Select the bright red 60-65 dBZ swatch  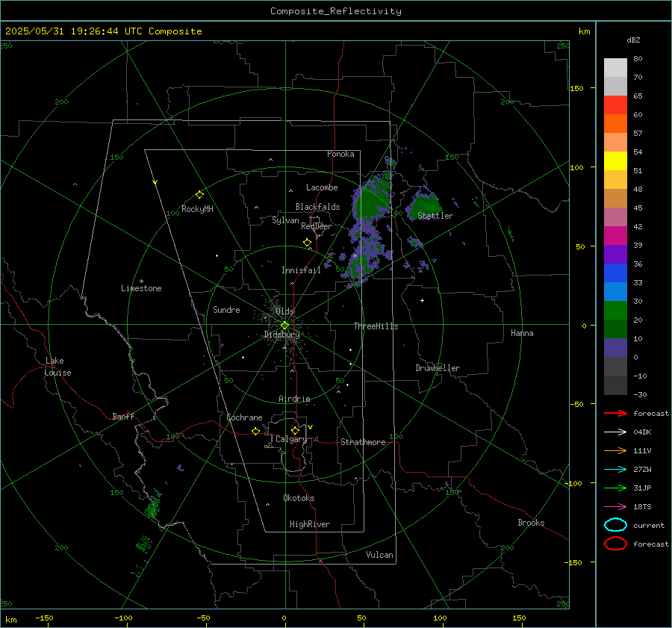tap(615, 105)
